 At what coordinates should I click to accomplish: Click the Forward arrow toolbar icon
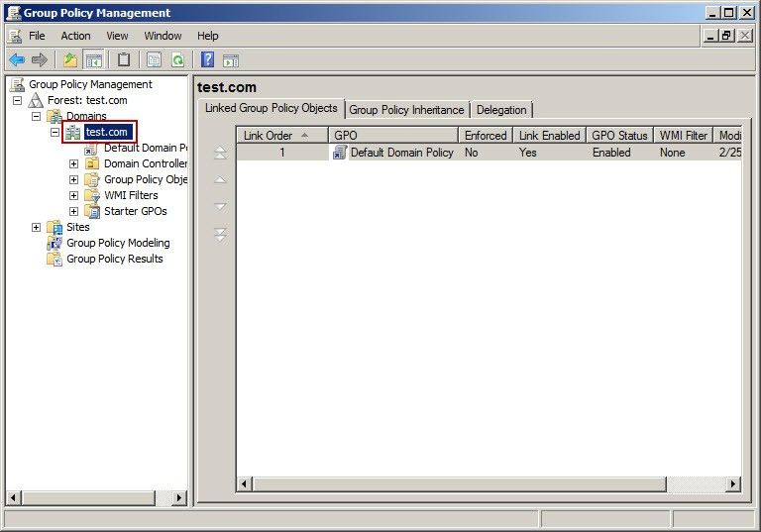40,60
